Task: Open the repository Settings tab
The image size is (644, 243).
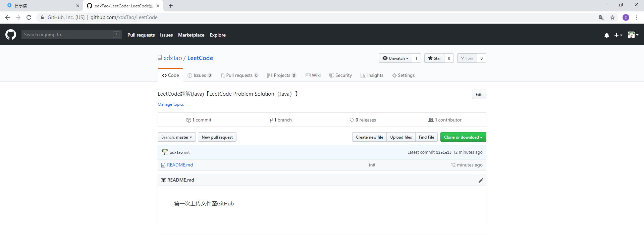Action: [403, 75]
